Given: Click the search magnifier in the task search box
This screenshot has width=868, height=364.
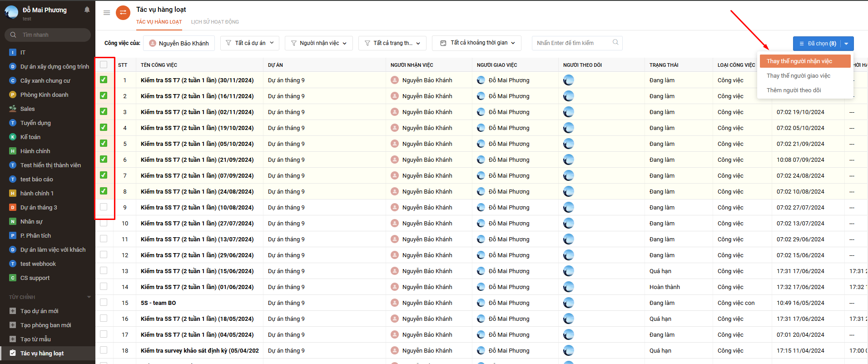Looking at the screenshot, I should point(615,42).
